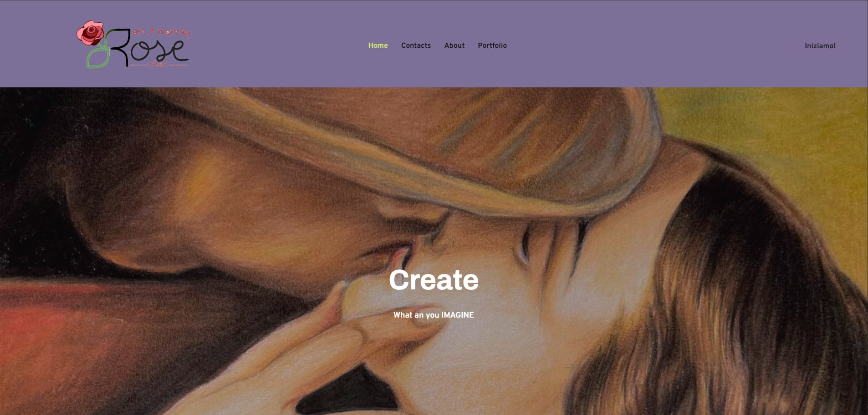Click the green leaf outline in the logo

[98, 56]
